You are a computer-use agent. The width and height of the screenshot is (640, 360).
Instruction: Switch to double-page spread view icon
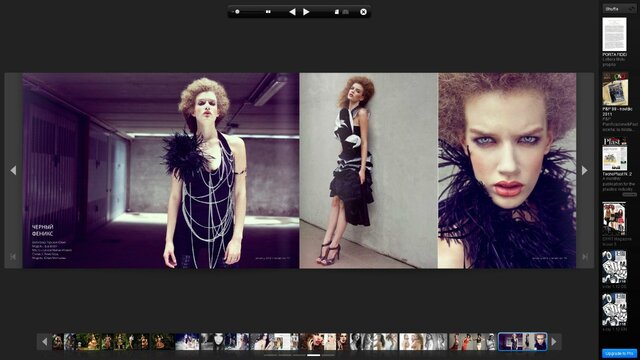[x=346, y=12]
